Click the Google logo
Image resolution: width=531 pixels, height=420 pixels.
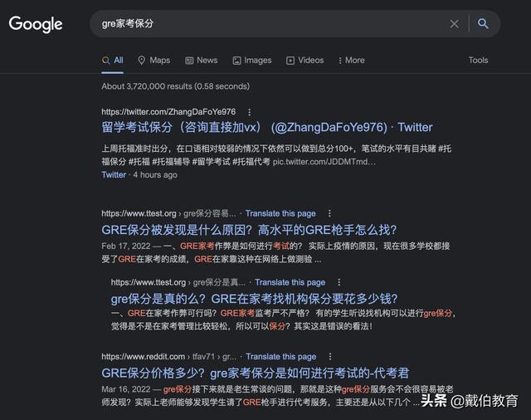[36, 24]
